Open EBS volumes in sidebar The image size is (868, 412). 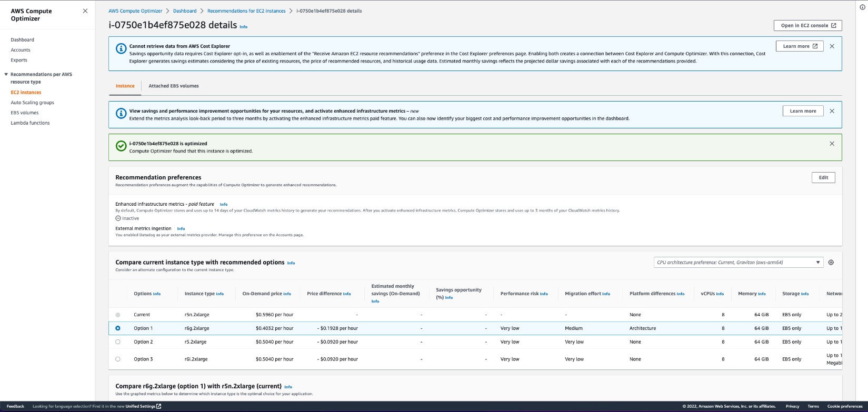pos(25,113)
